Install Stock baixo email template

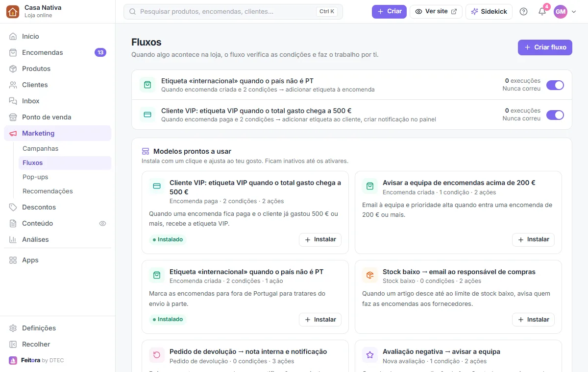tap(533, 320)
